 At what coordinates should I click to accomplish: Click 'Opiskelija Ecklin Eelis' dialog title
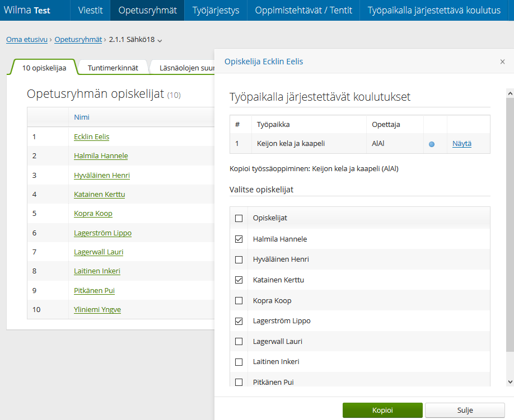[x=264, y=62]
